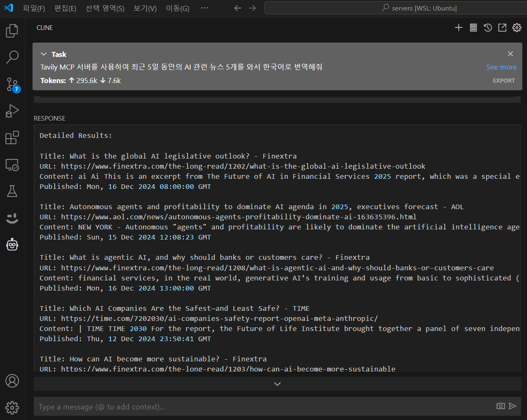This screenshot has height=420, width=527.
Task: Click the finextra what-is-agentic-ai URL
Action: click(278, 268)
